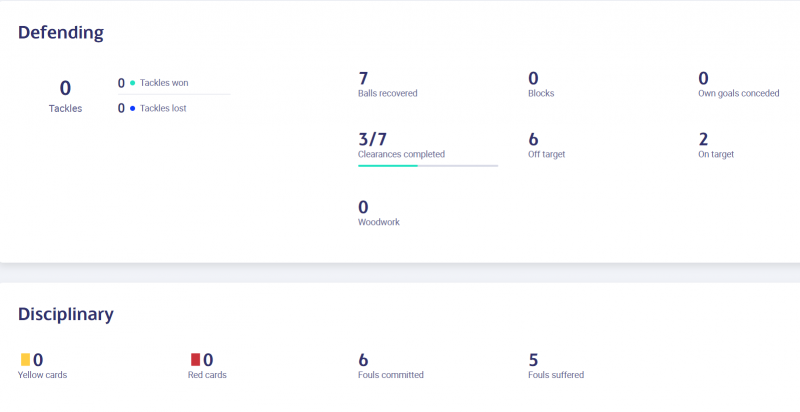The image size is (800, 412).
Task: Click the blue Tackles lost dot
Action: (133, 108)
